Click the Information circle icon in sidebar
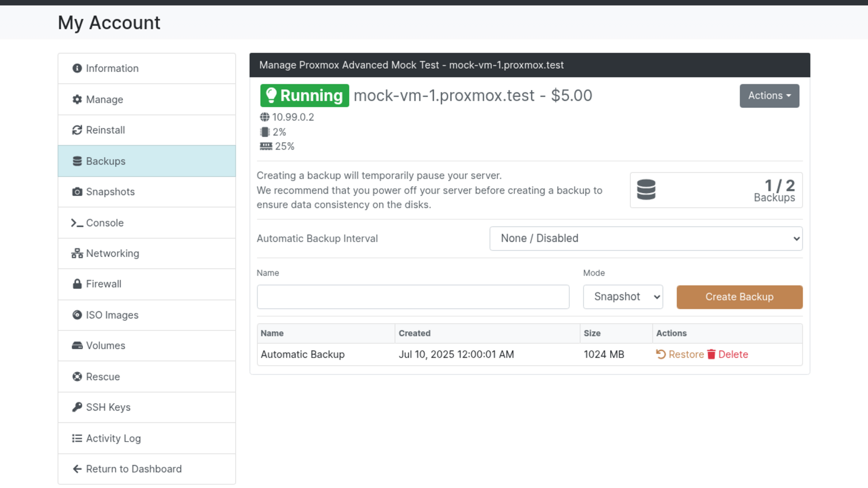 click(77, 68)
